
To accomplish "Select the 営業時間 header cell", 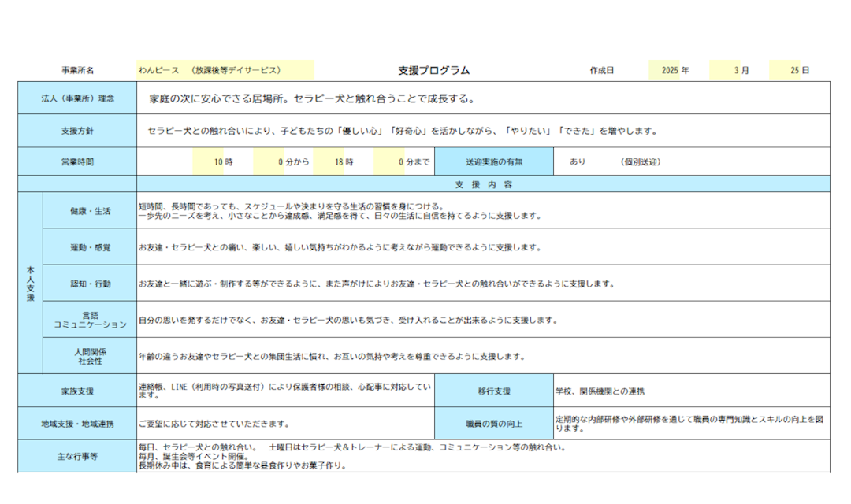I will pos(77,161).
